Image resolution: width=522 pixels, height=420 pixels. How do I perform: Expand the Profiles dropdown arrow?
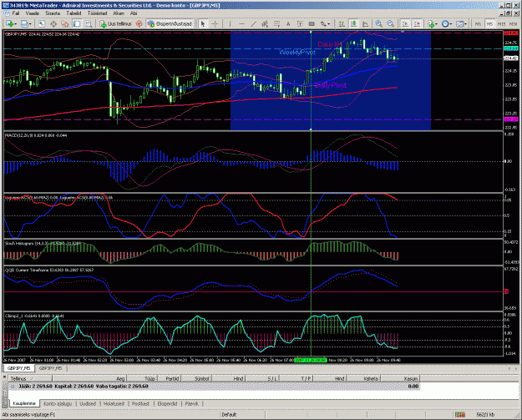[30, 24]
